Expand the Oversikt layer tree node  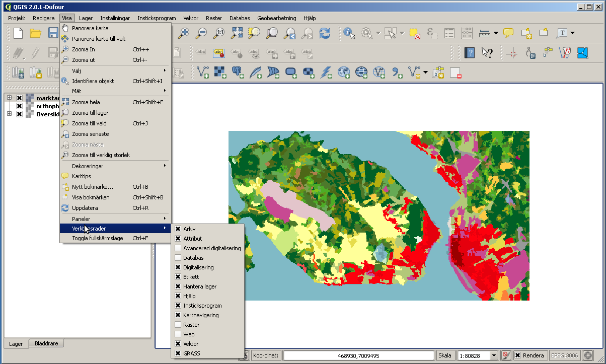coord(9,114)
